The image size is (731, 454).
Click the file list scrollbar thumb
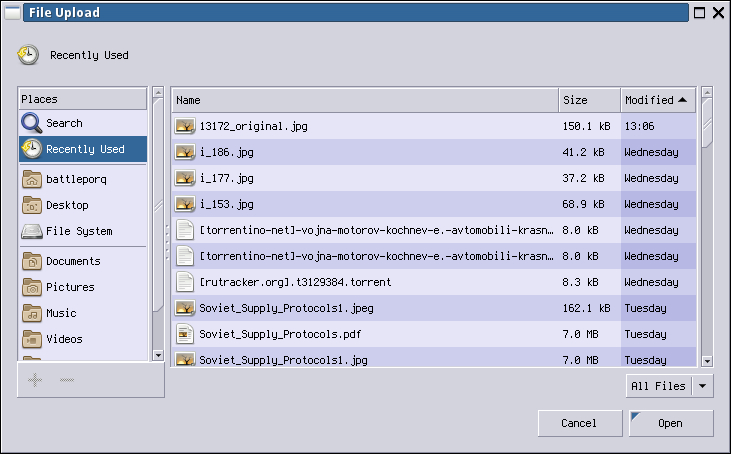point(707,123)
